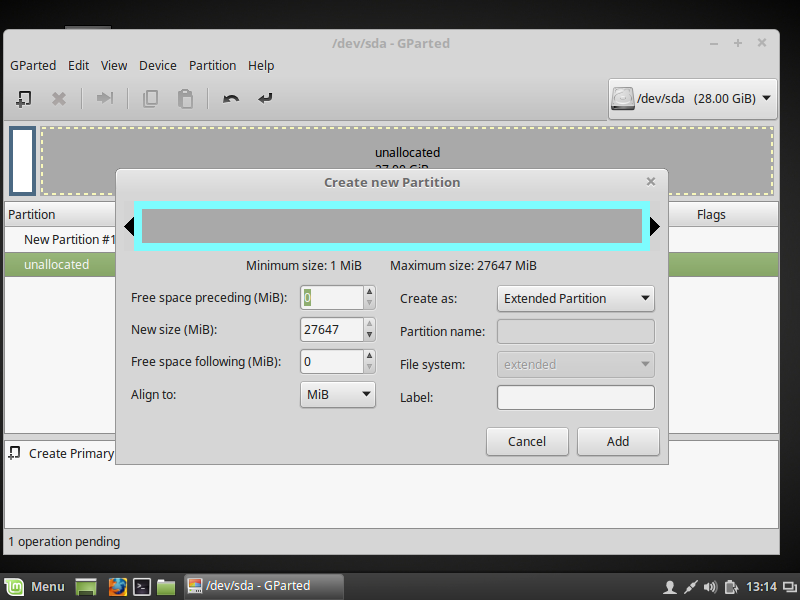Click the Copy partition toolbar icon
The height and width of the screenshot is (600, 800).
click(x=150, y=98)
